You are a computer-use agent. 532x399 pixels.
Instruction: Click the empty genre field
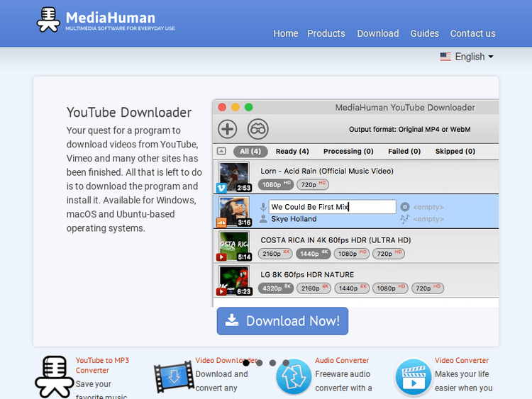[428, 219]
